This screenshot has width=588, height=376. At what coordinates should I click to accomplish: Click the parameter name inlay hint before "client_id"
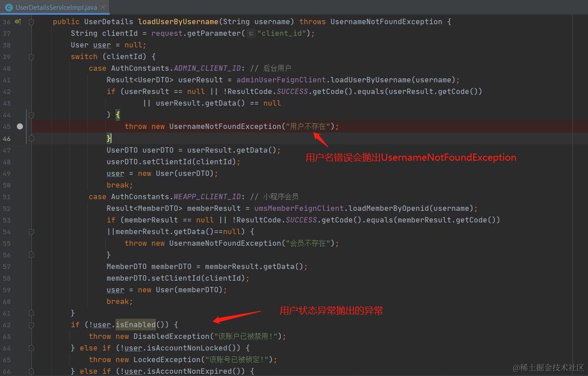(x=251, y=33)
